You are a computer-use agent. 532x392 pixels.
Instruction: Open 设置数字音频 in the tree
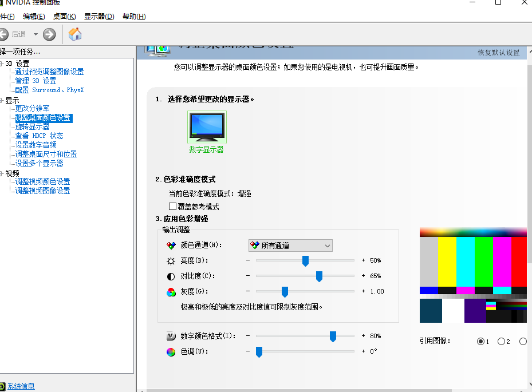tap(36, 145)
